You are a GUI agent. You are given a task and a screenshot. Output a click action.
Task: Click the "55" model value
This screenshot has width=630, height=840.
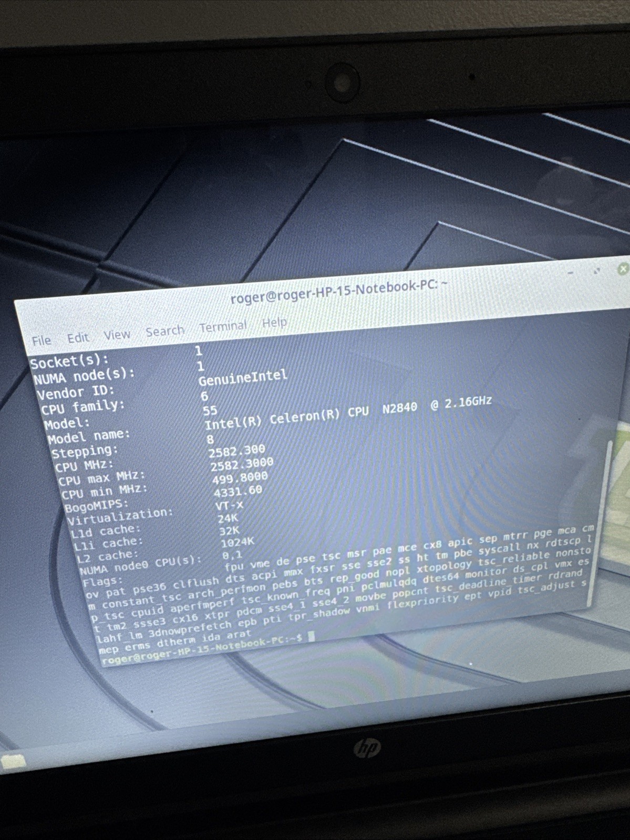point(210,410)
